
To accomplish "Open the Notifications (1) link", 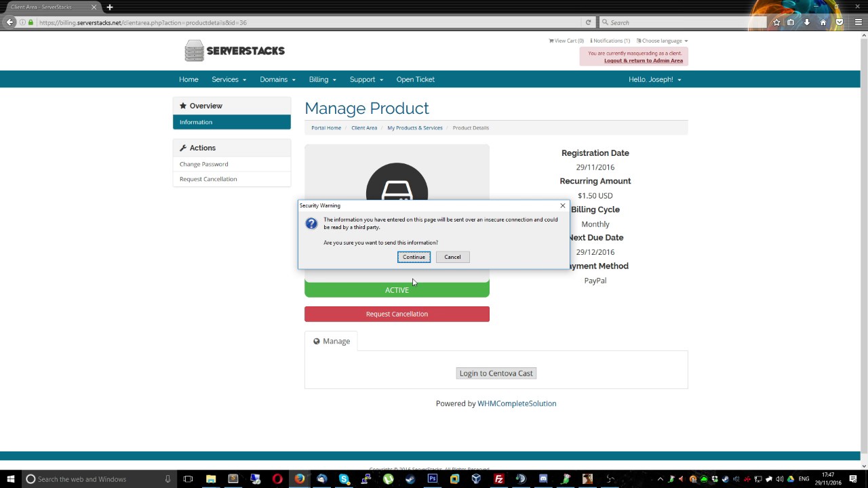I will pos(610,41).
